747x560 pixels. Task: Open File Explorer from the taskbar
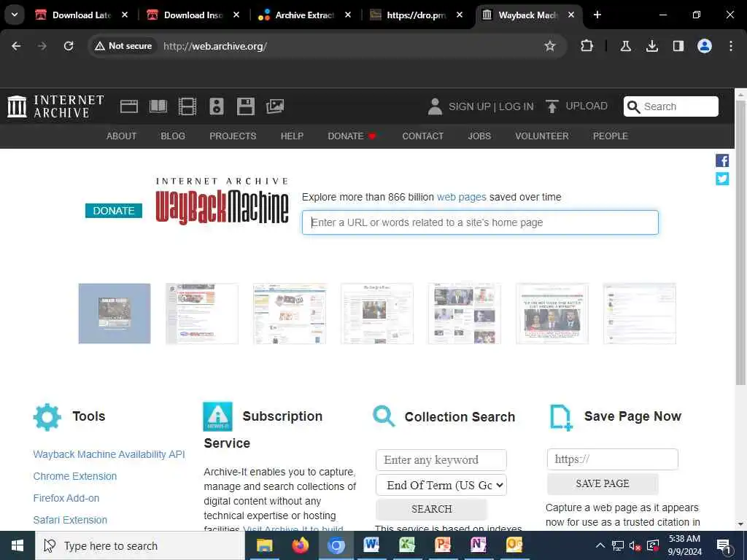click(x=264, y=545)
